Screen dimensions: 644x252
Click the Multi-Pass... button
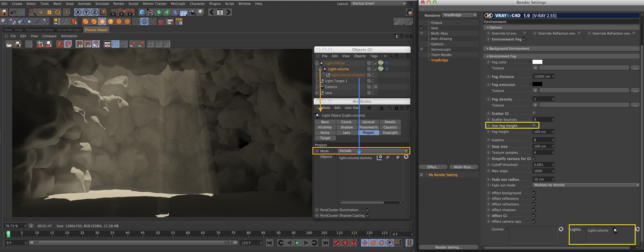[464, 167]
